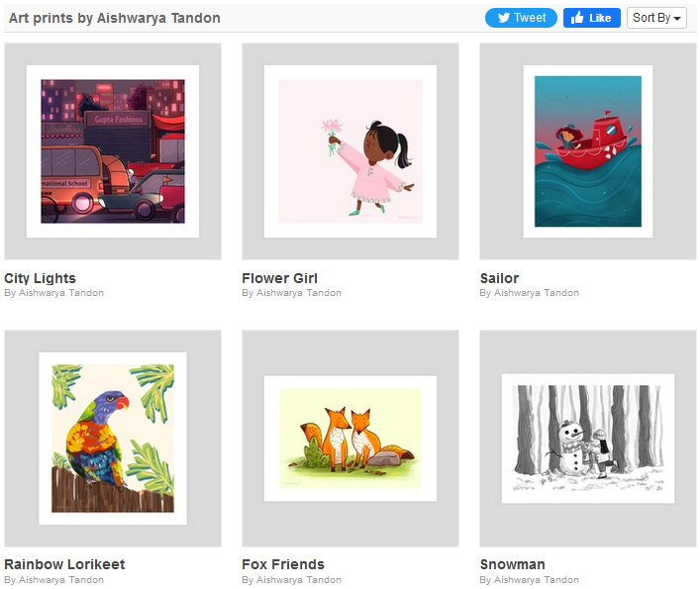Open the Flower Girl print thumbnail

pyautogui.click(x=350, y=151)
